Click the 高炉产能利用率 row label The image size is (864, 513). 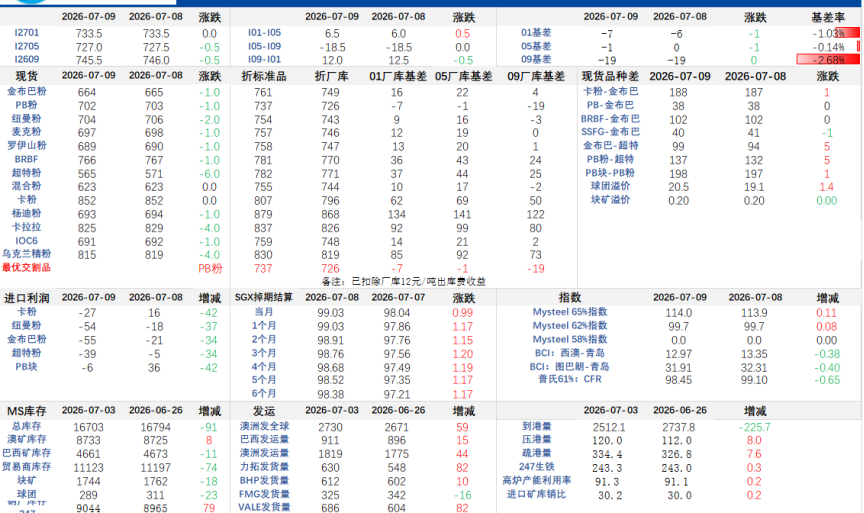tap(536, 480)
